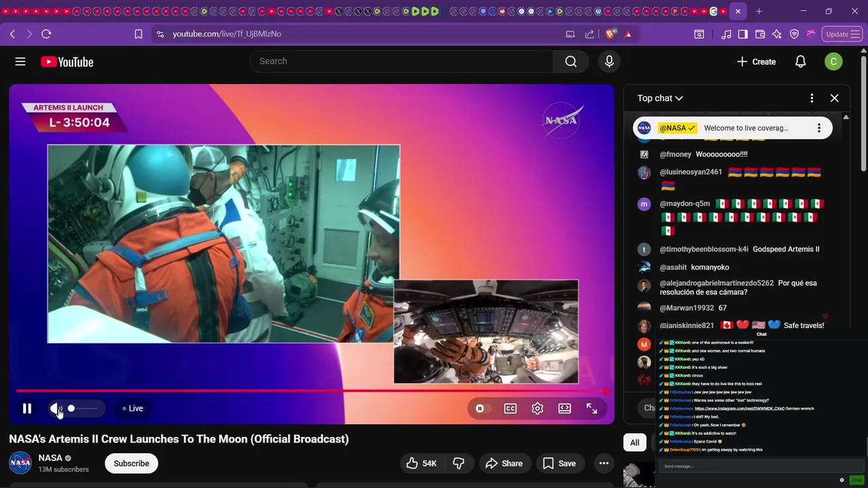Open the browser Update menu
Screen dimensions: 868x488
842,34
